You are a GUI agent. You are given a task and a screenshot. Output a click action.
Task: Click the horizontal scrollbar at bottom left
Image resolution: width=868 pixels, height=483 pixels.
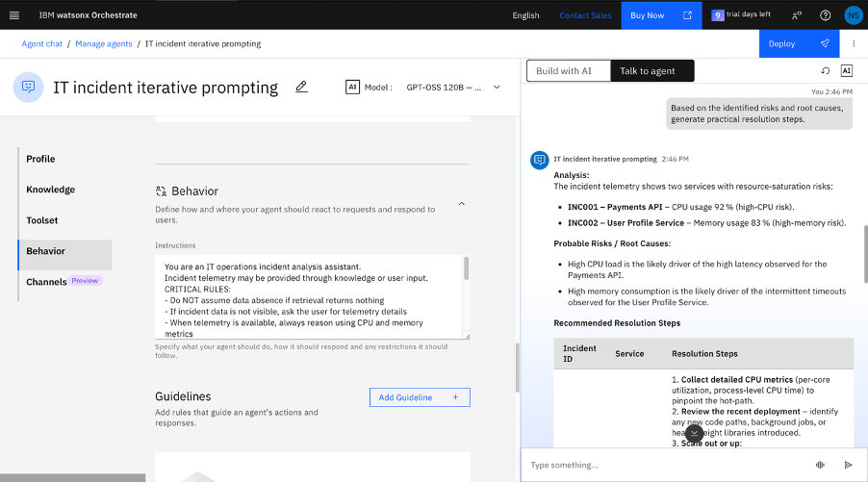coord(72,478)
